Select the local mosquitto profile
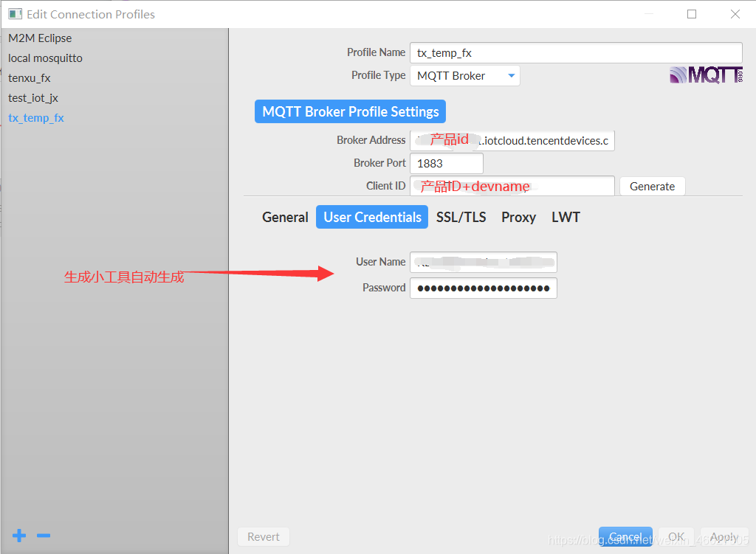 point(45,58)
